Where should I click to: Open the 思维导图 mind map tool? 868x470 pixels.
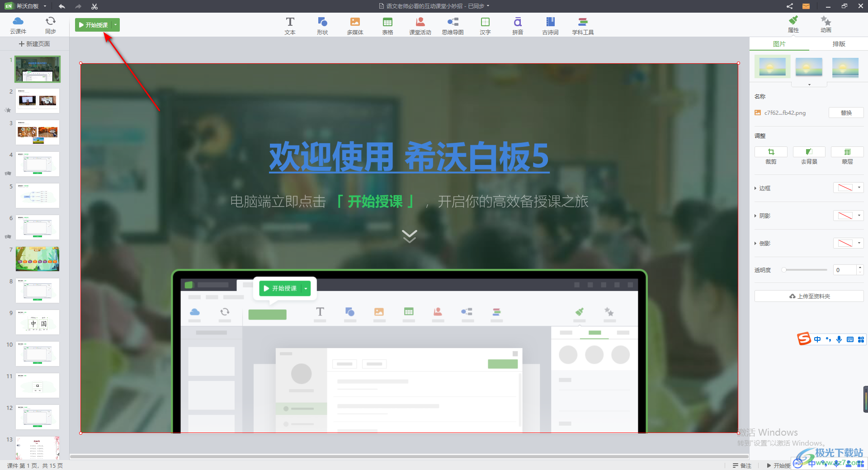(453, 26)
